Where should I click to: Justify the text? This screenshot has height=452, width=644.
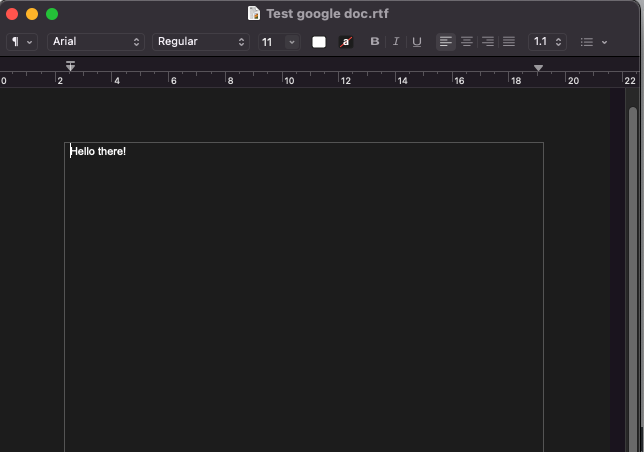click(509, 41)
